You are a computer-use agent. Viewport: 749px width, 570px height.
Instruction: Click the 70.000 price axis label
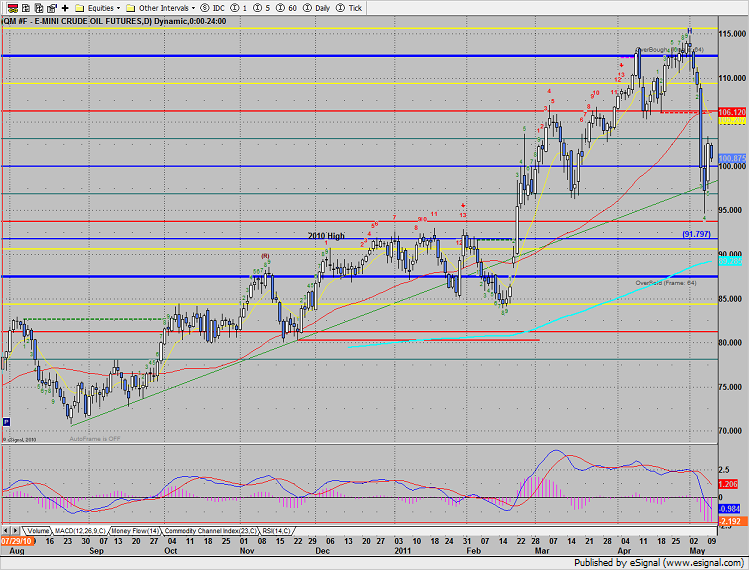pos(731,431)
